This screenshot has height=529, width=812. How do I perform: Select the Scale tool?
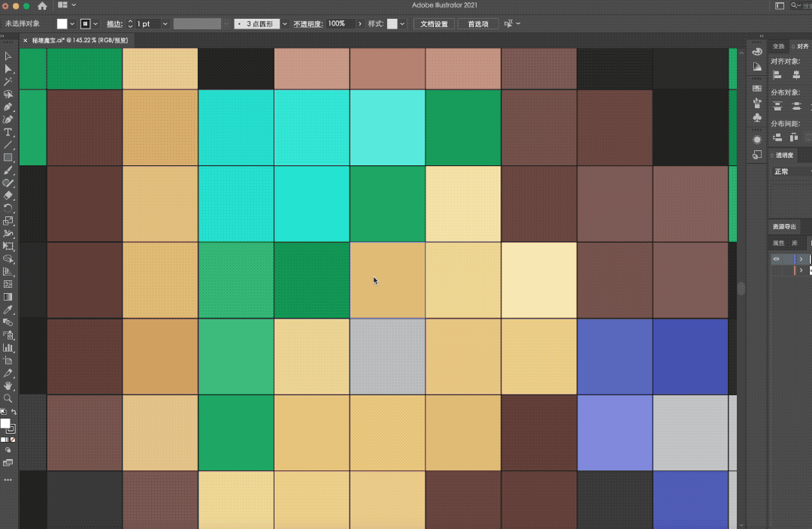pyautogui.click(x=8, y=221)
